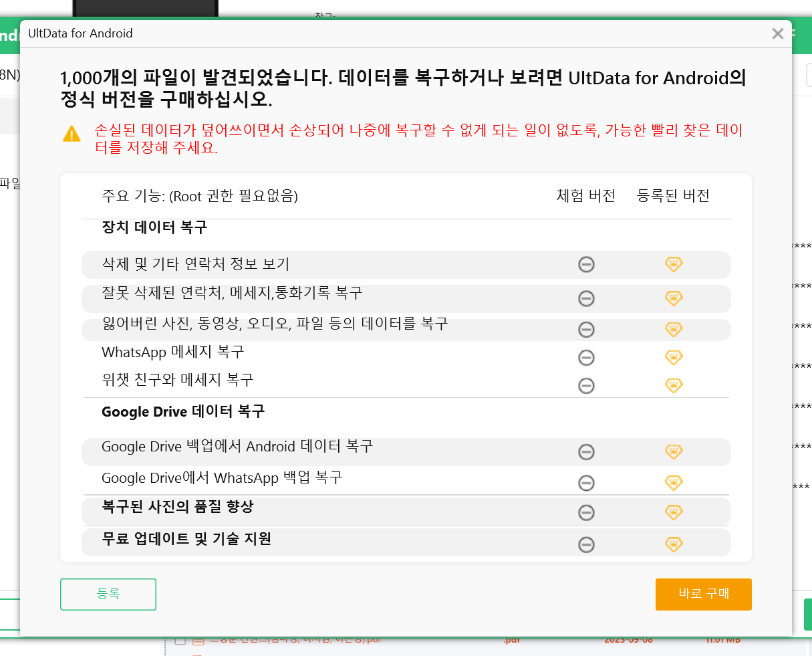Click the 등록된 버전 column header

click(x=673, y=196)
